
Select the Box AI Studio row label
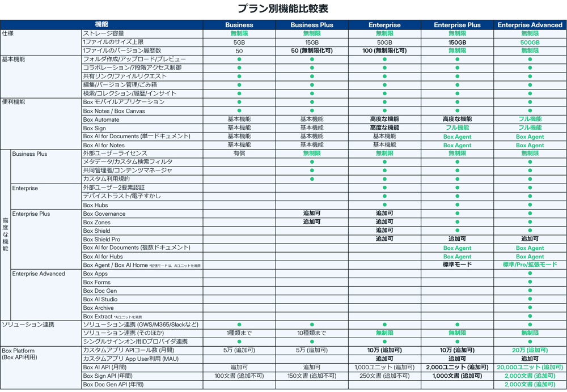point(100,299)
